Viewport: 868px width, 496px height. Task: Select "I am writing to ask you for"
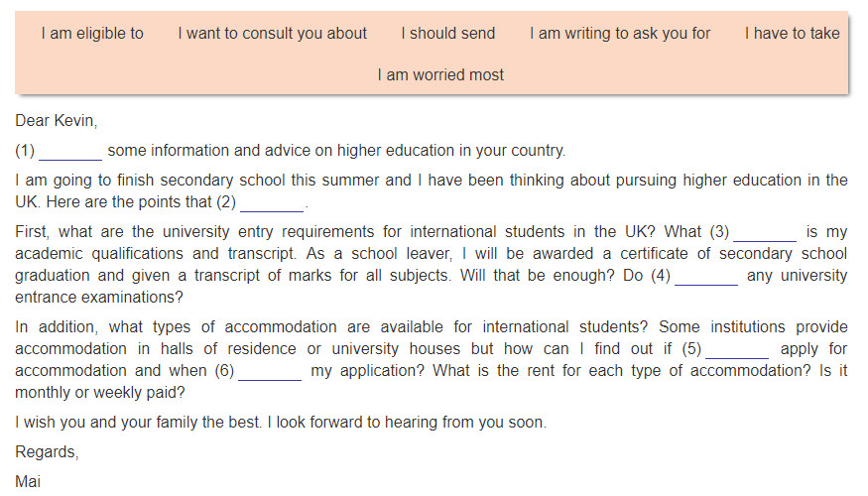(x=620, y=33)
